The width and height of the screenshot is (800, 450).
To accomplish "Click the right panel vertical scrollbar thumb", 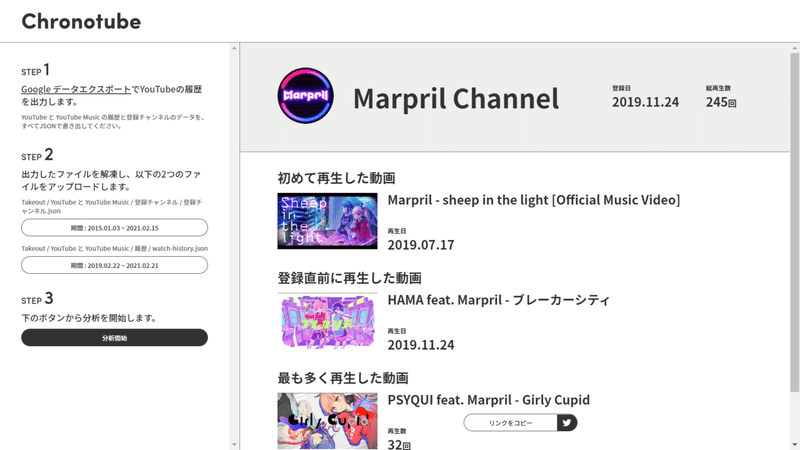I will [x=794, y=222].
